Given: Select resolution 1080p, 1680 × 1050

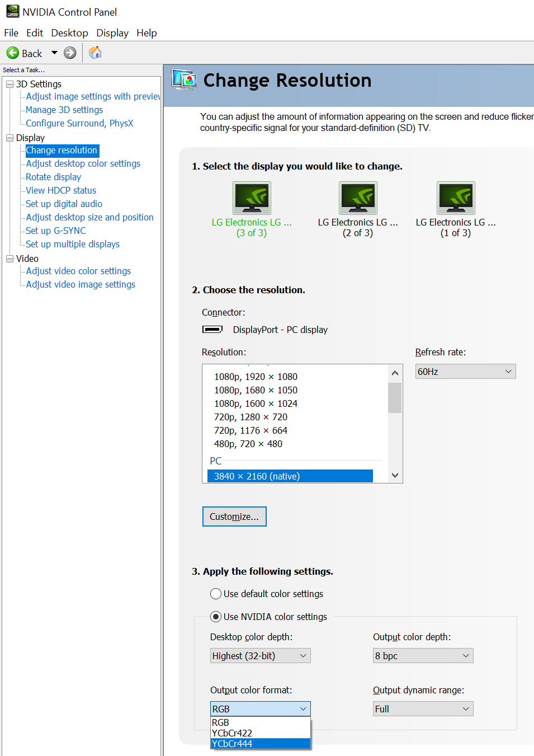Looking at the screenshot, I should (x=256, y=390).
